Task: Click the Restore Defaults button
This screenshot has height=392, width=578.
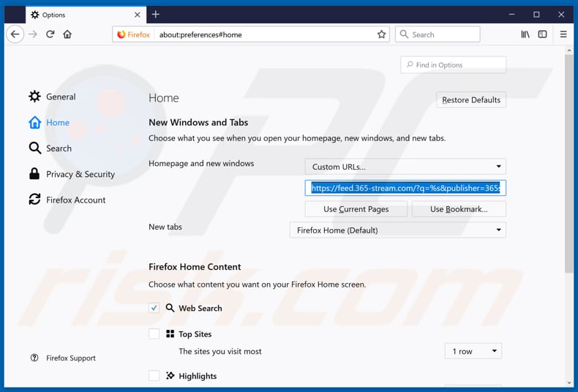Action: (471, 100)
